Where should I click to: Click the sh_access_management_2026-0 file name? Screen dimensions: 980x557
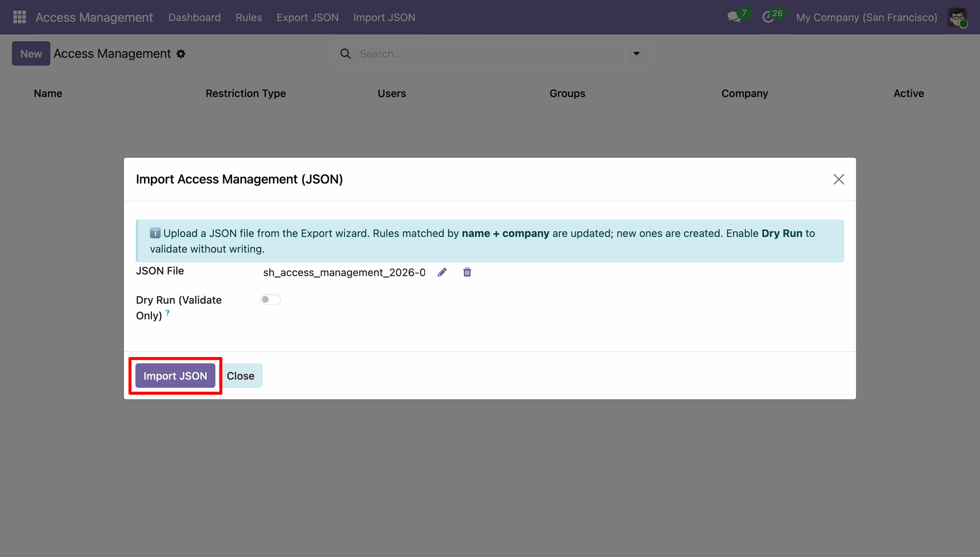click(x=344, y=273)
